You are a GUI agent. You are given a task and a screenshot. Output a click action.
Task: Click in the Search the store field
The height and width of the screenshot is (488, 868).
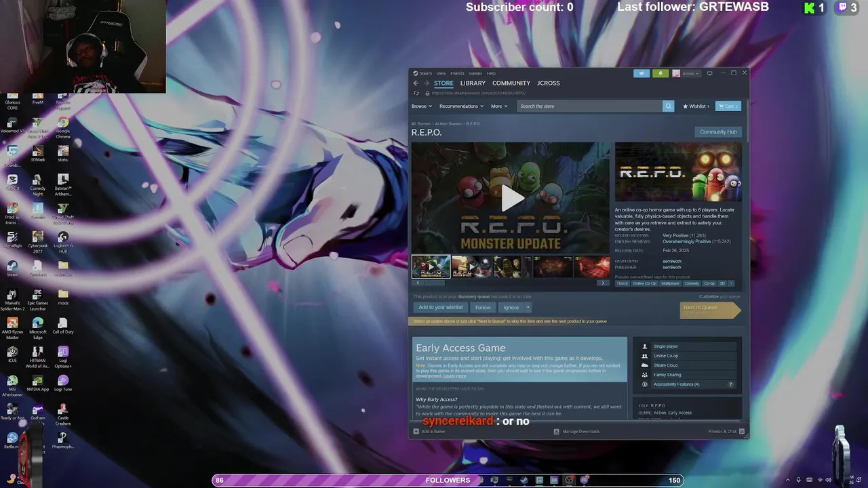590,106
